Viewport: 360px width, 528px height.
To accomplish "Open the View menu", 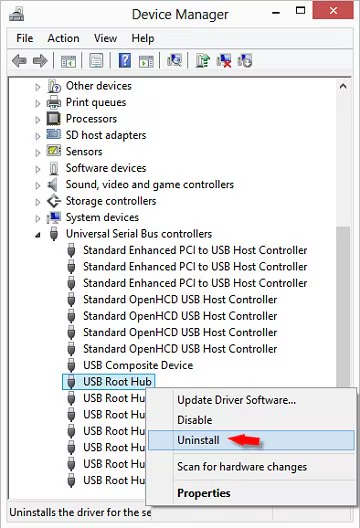I will (105, 38).
